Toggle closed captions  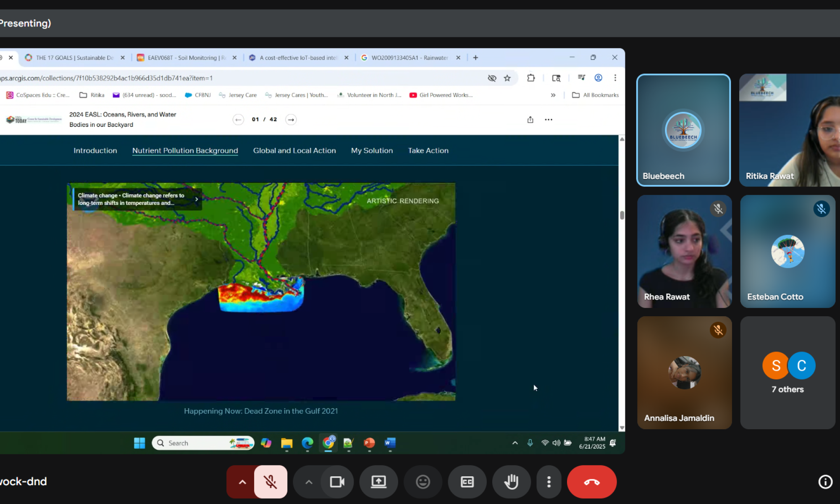pos(467,482)
